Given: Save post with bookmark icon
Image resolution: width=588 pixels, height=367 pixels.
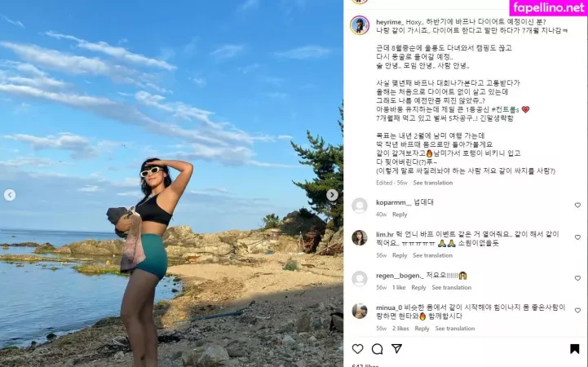Looking at the screenshot, I should click(x=574, y=349).
